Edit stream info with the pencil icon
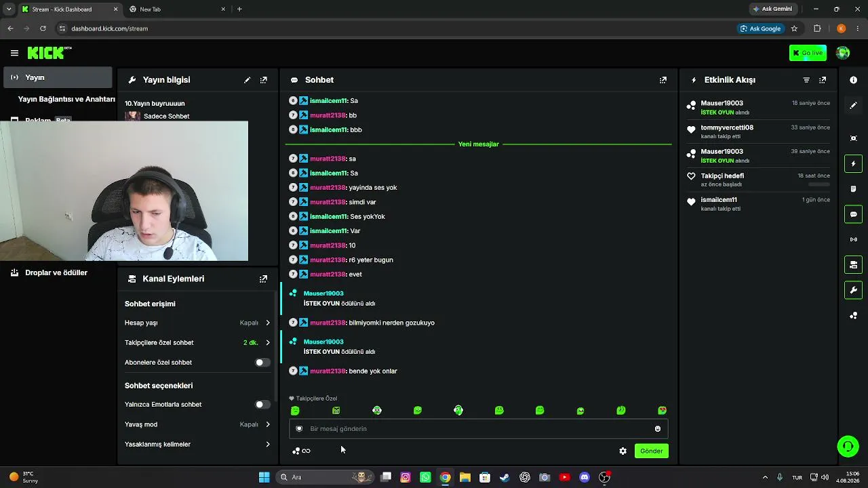868x488 pixels. coord(248,80)
